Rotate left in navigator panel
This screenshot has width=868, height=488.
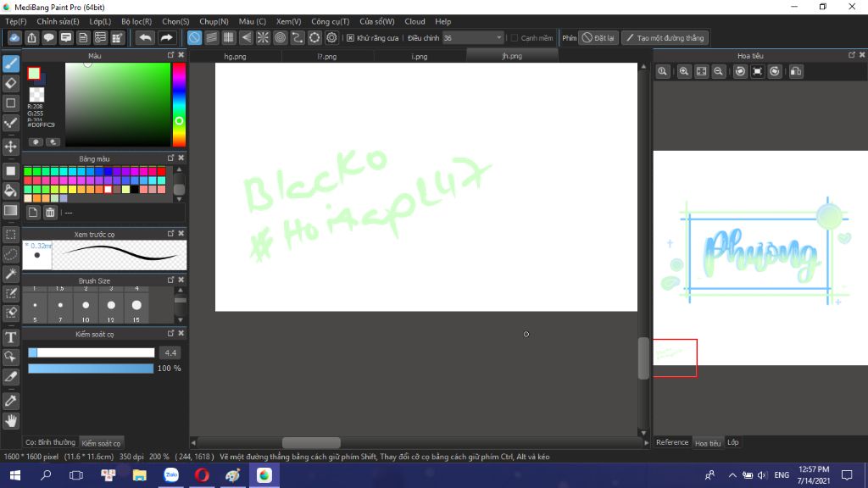click(740, 71)
